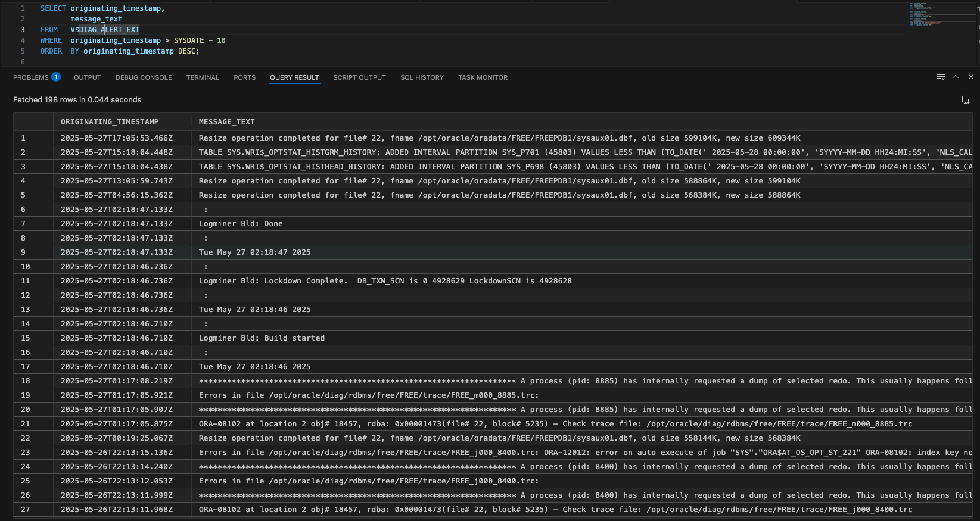Select the Script Output tab
This screenshot has height=521, width=980.
359,77
